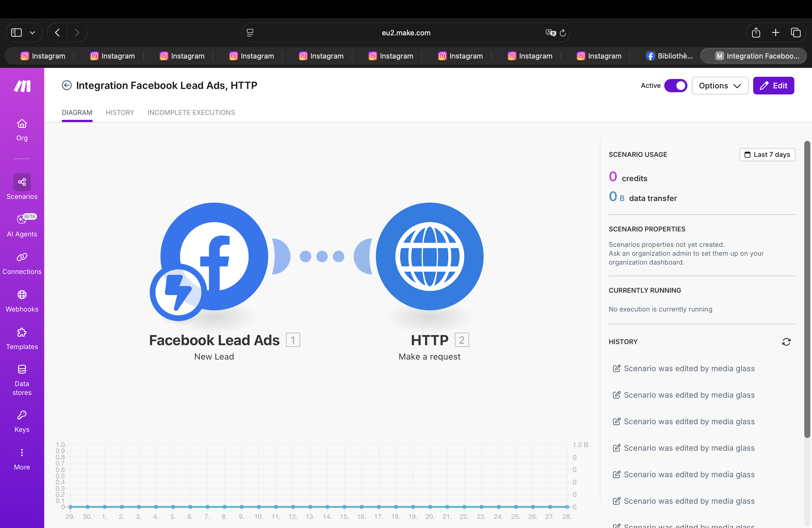Open the Scenarios sidebar icon
The image size is (812, 528).
pos(22,182)
